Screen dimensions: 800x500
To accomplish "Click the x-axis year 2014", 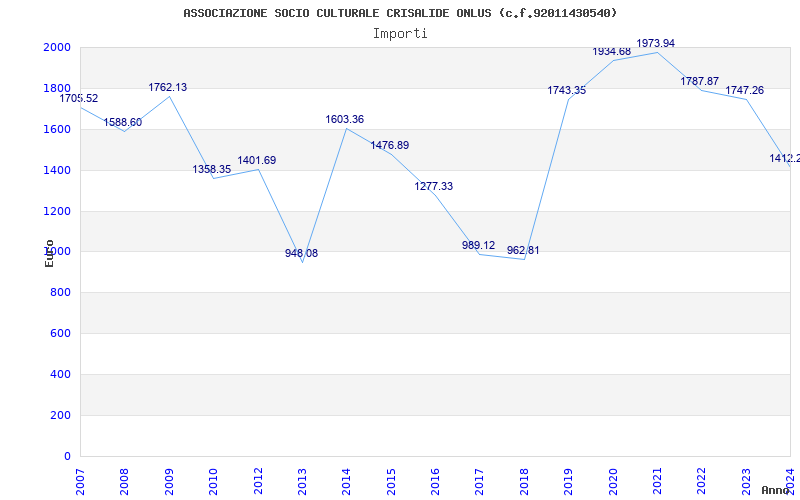I will pos(346,482).
